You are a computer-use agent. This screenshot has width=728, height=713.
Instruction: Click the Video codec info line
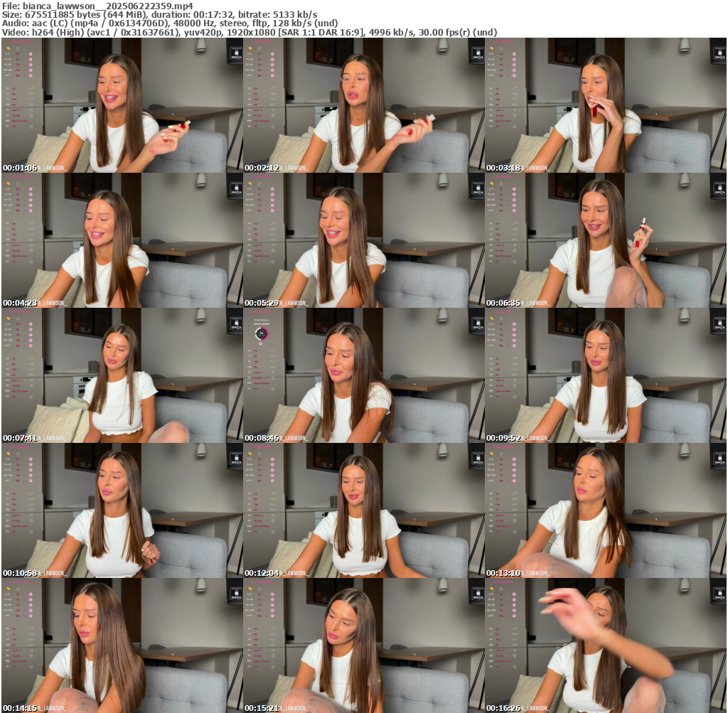click(250, 32)
